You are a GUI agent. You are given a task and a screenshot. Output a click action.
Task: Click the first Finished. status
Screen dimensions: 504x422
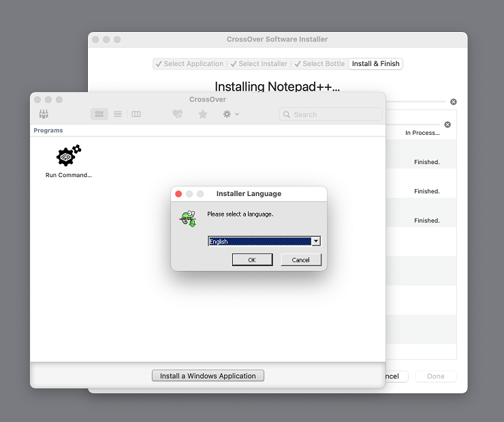(x=427, y=162)
